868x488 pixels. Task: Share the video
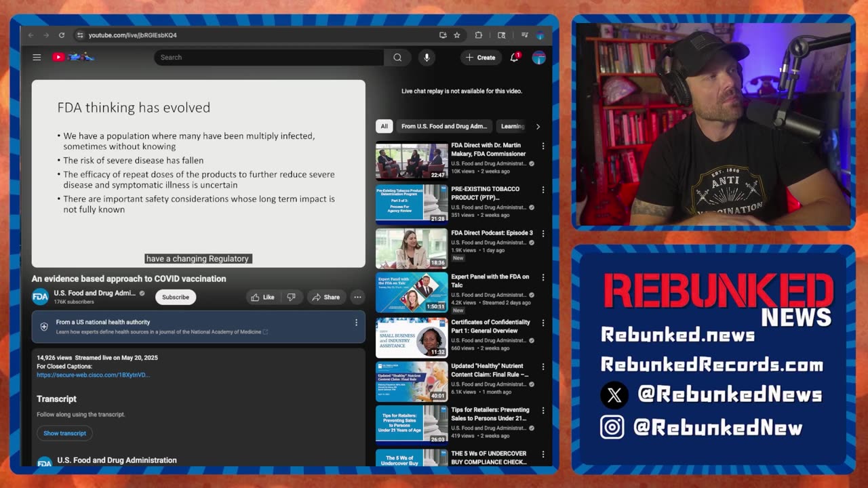[x=325, y=297]
